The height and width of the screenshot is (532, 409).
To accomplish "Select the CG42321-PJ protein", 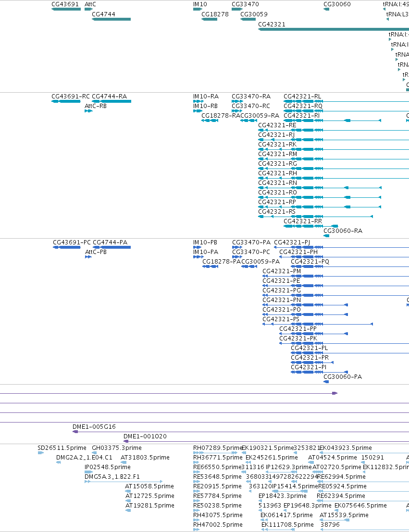I will [292, 242].
